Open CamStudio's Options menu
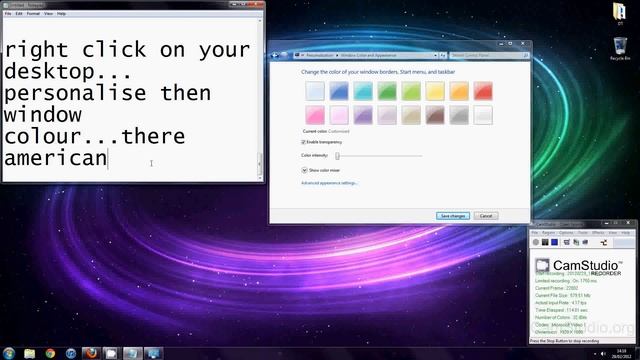The width and height of the screenshot is (640, 360). [566, 233]
